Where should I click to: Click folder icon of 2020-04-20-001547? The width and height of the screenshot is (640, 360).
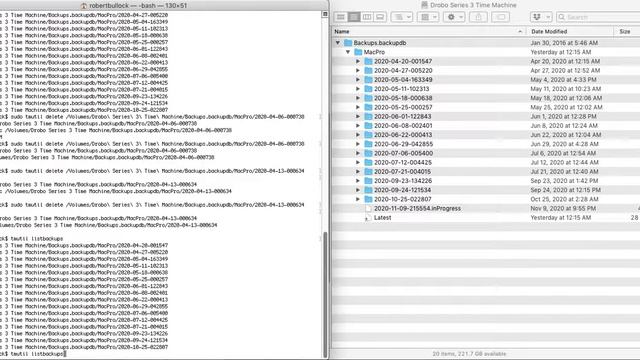pyautogui.click(x=369, y=61)
